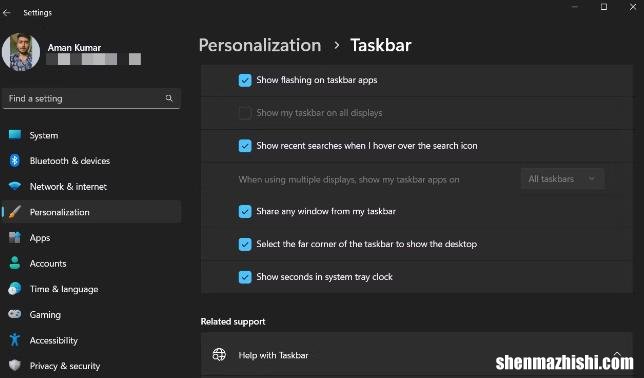Viewport: 644px width, 378px height.
Task: Open Bluetooth & devices icon
Action: pos(15,161)
